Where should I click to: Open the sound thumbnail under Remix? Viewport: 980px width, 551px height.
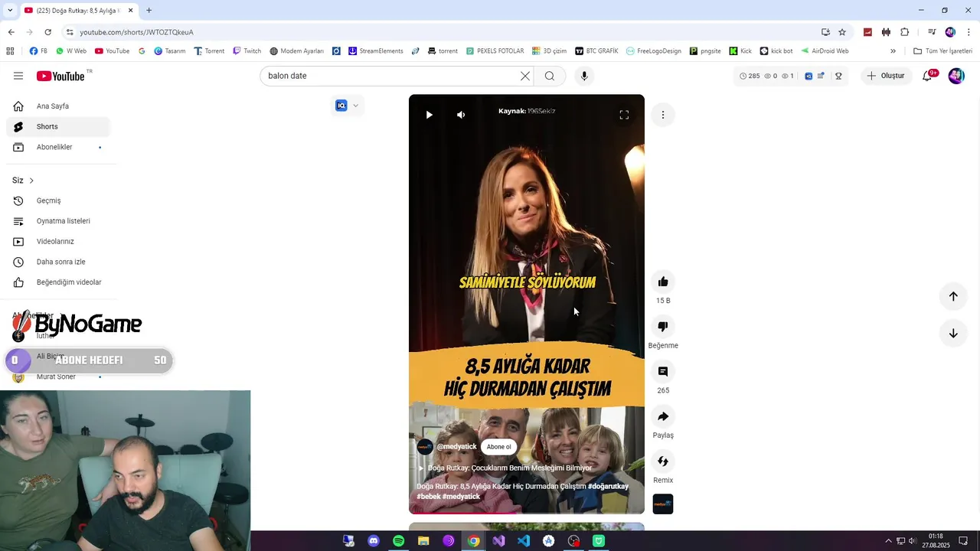(663, 504)
